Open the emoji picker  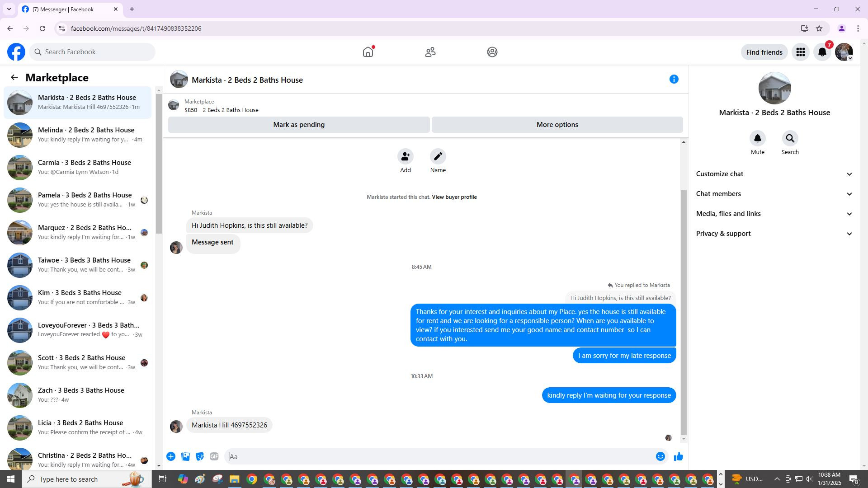(660, 456)
